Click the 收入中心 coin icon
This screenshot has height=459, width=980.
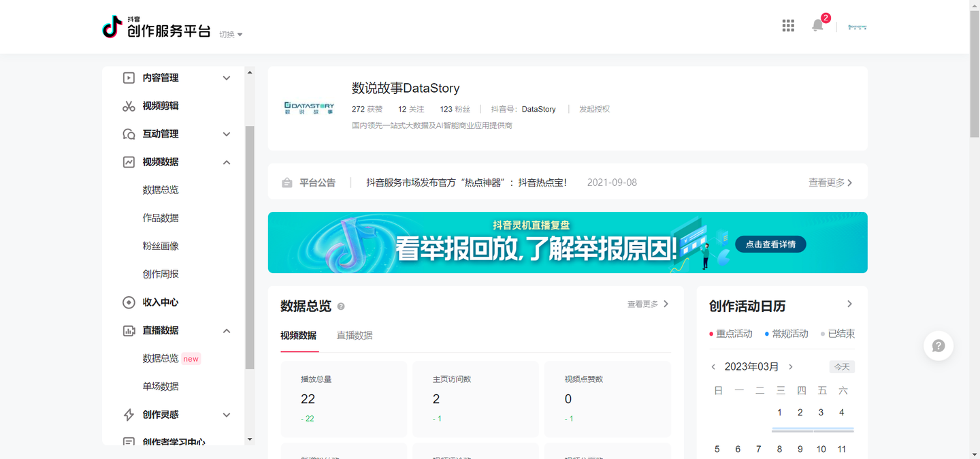point(129,302)
